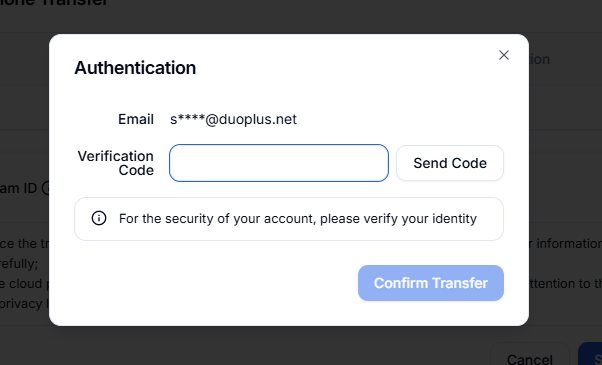Click the dimmed 'information' text at right
Viewport: 602px width, 365px height.
click(x=569, y=243)
